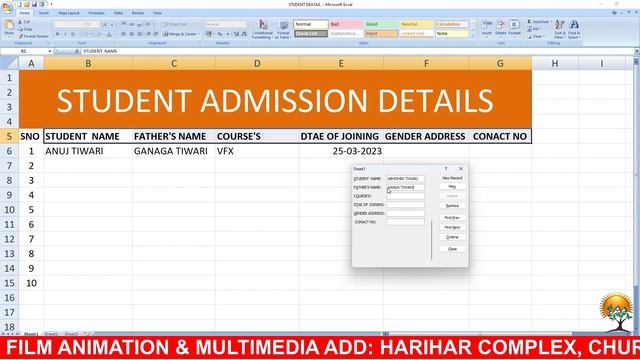The image size is (640, 360).
Task: Apply the Normal cell style
Action: pyautogui.click(x=310, y=24)
